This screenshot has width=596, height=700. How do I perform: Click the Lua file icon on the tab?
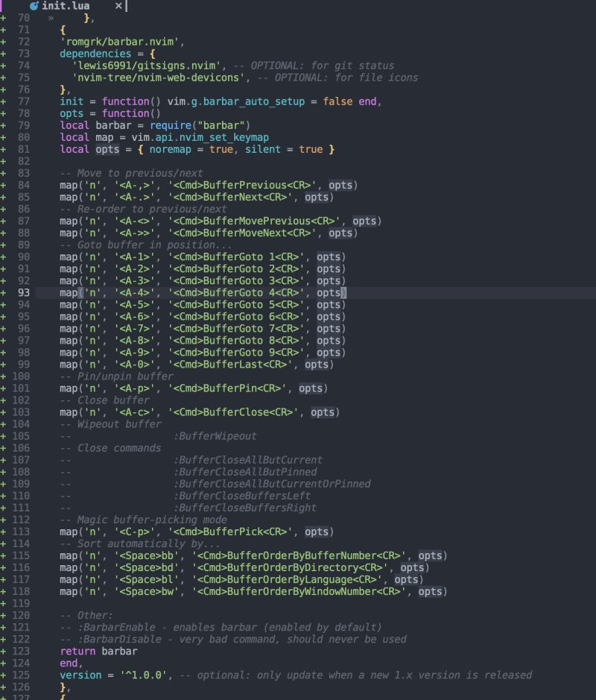(x=33, y=5)
